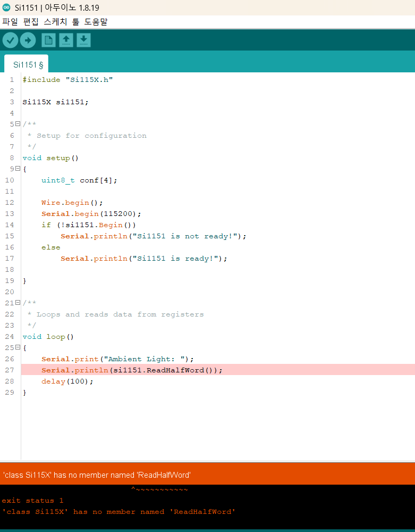Image resolution: width=415 pixels, height=532 pixels.
Task: Create a new sketch with New icon
Action: pos(48,40)
